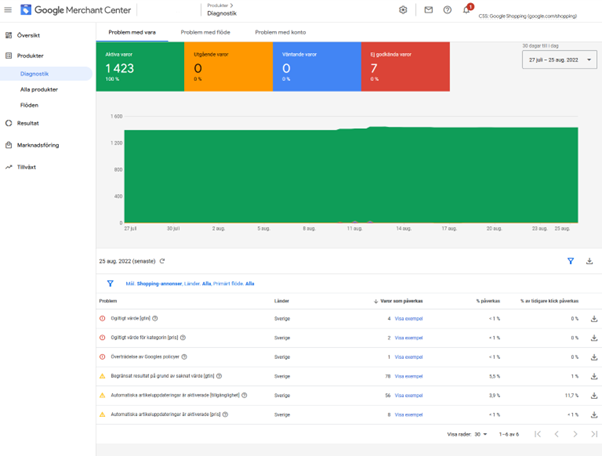The height and width of the screenshot is (456, 602).
Task: Click the Produkter sidebar icon
Action: tap(8, 56)
